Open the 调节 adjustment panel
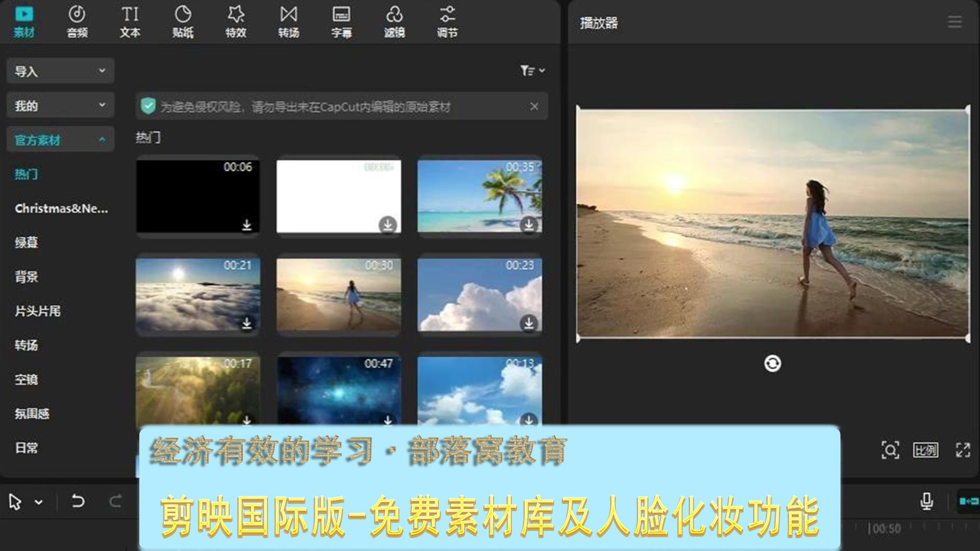The height and width of the screenshot is (551, 980). coord(447,21)
